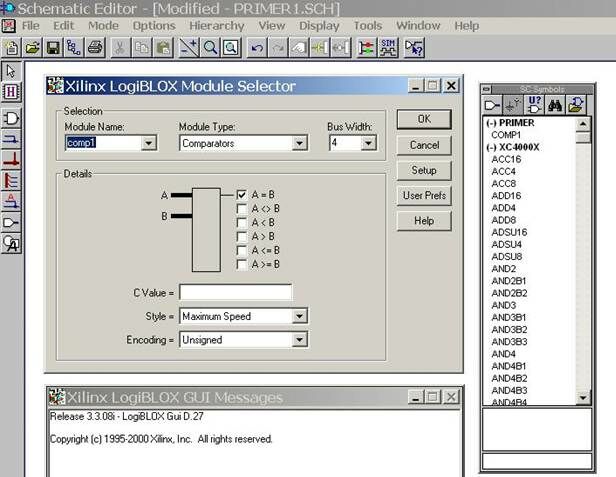Viewport: 616px width, 477px height.
Task: Open the Hierarchy menu
Action: 217,26
